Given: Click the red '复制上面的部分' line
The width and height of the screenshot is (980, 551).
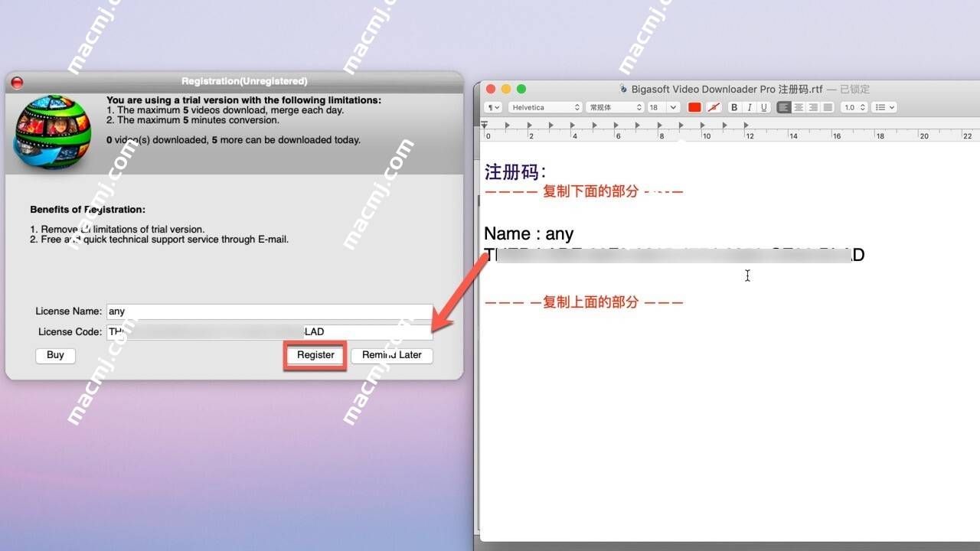Looking at the screenshot, I should 584,302.
